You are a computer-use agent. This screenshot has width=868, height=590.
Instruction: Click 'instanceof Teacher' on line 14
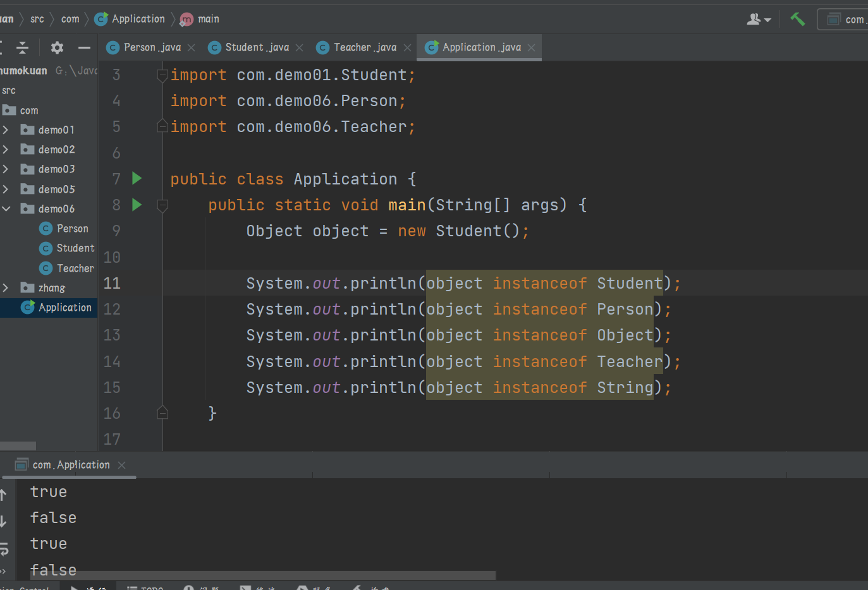pos(578,361)
